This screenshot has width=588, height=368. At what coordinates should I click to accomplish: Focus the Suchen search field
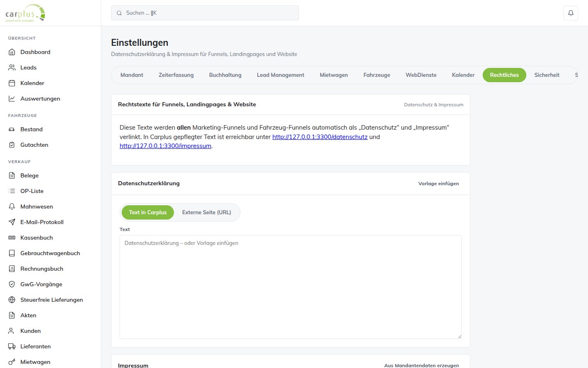pyautogui.click(x=205, y=13)
